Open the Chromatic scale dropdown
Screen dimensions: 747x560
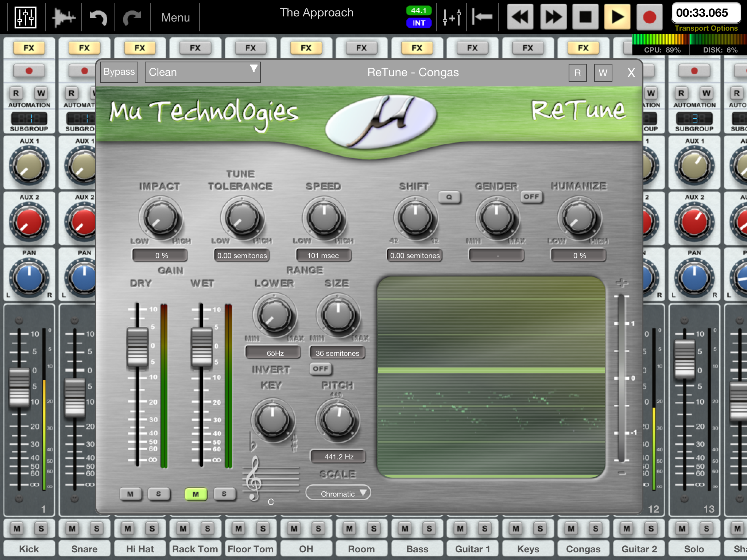338,493
